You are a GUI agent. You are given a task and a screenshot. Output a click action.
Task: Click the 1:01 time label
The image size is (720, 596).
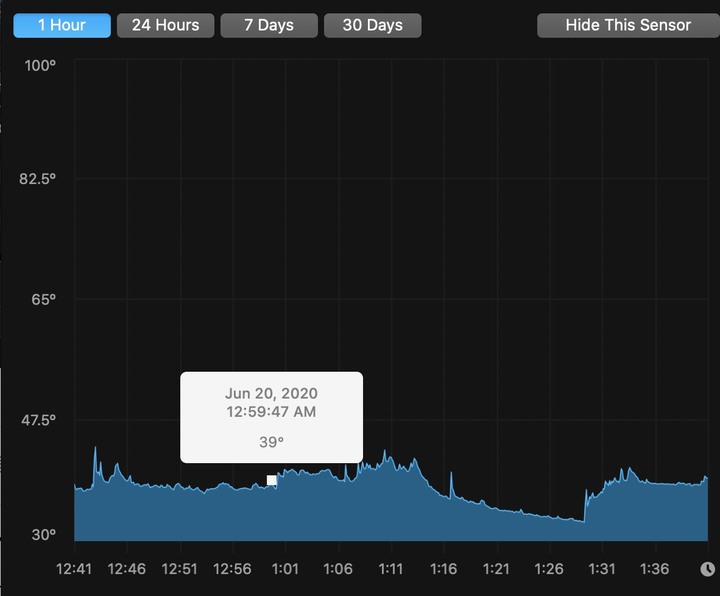pyautogui.click(x=285, y=569)
